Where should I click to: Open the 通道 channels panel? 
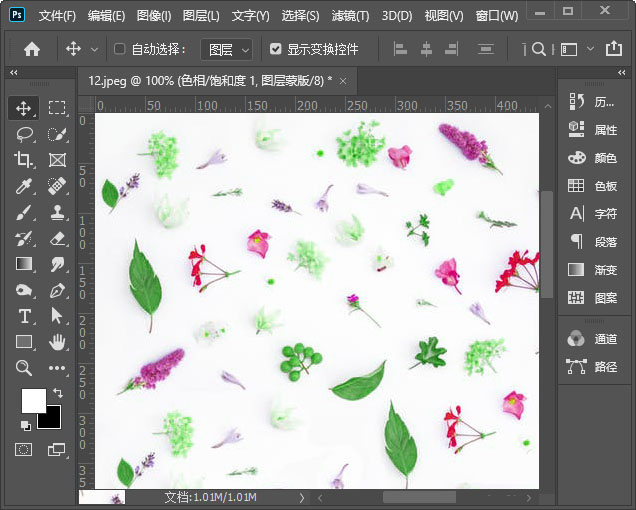pyautogui.click(x=594, y=338)
